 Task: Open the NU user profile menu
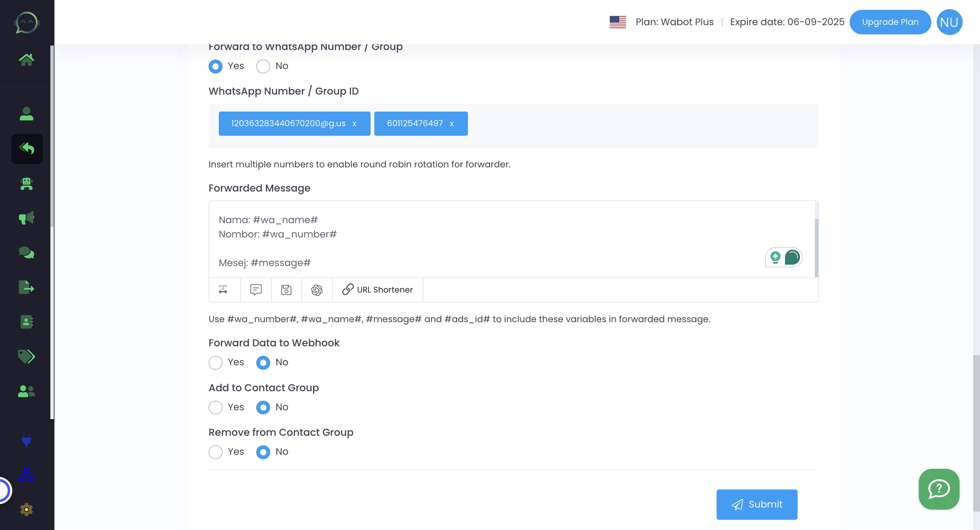click(x=949, y=22)
